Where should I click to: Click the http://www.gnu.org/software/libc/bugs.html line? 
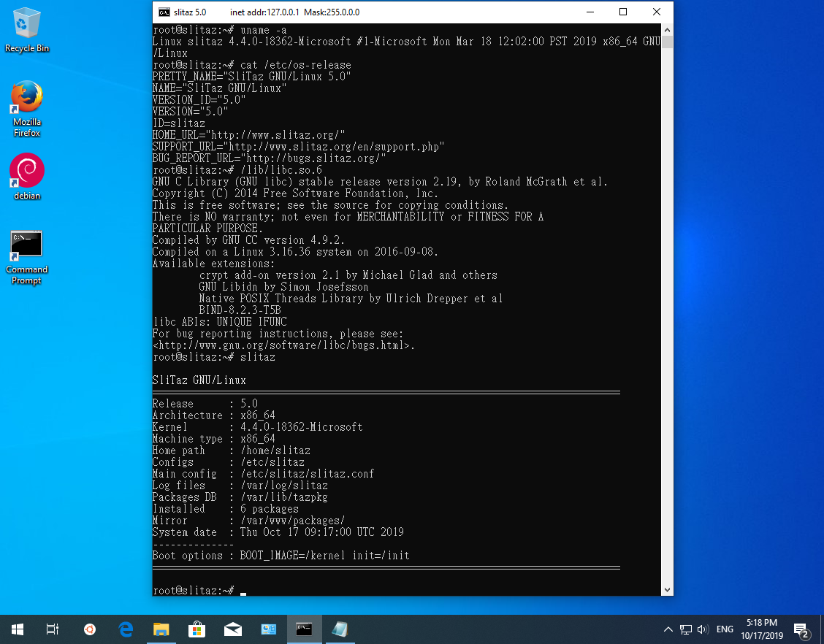click(x=283, y=345)
